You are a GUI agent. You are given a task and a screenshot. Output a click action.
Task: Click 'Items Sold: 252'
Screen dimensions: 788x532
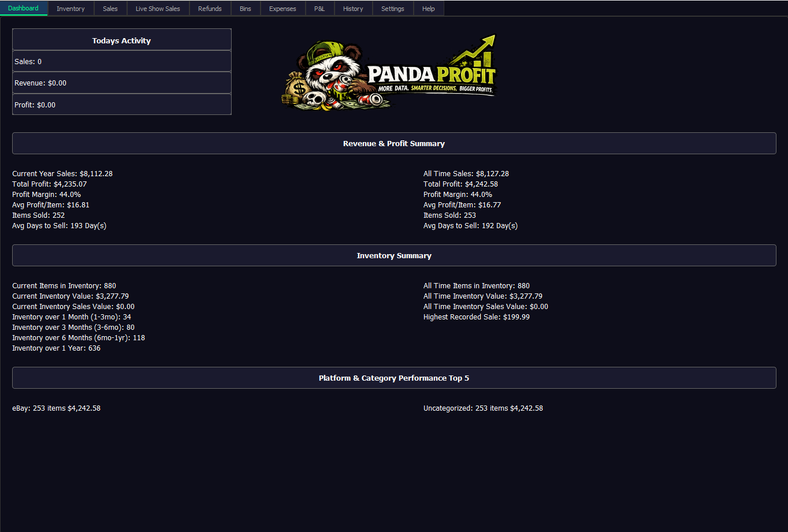tap(39, 215)
